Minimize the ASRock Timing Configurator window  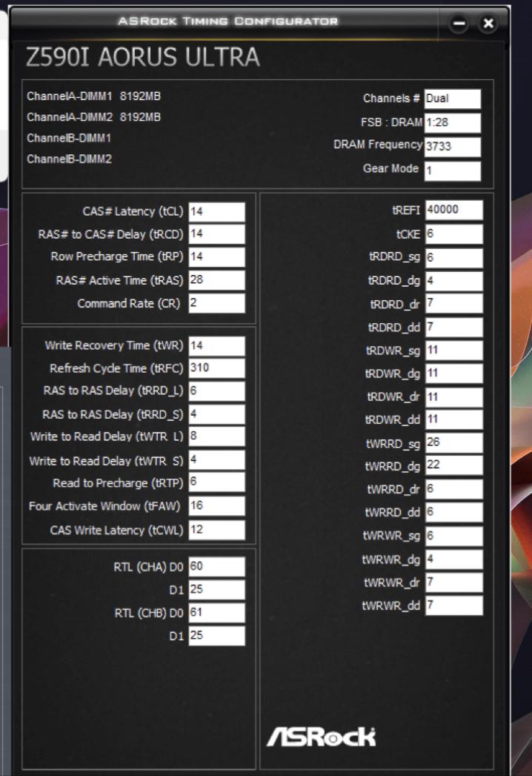(459, 23)
